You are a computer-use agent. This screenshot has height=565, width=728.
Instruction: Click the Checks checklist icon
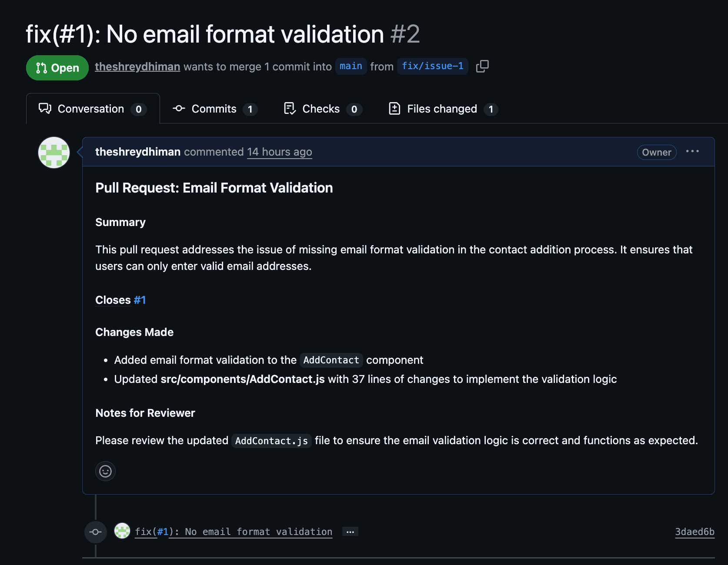(x=290, y=109)
